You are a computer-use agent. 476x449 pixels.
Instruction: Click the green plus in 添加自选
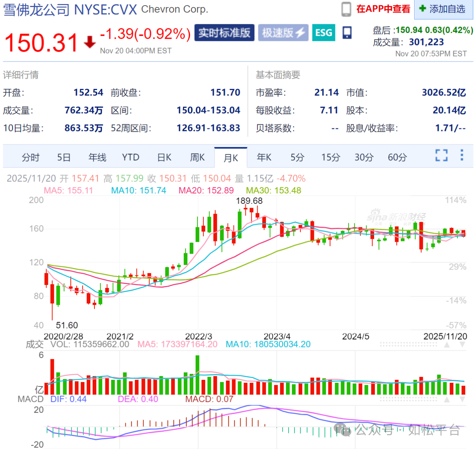[x=422, y=9]
